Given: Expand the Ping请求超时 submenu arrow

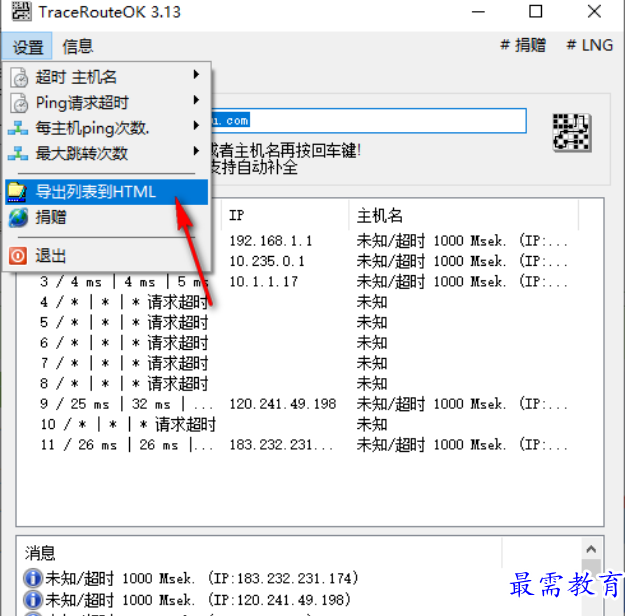Looking at the screenshot, I should coord(196,100).
